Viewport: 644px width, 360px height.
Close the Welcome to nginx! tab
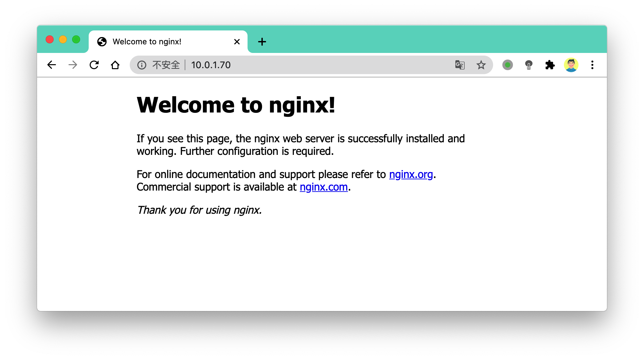[237, 42]
